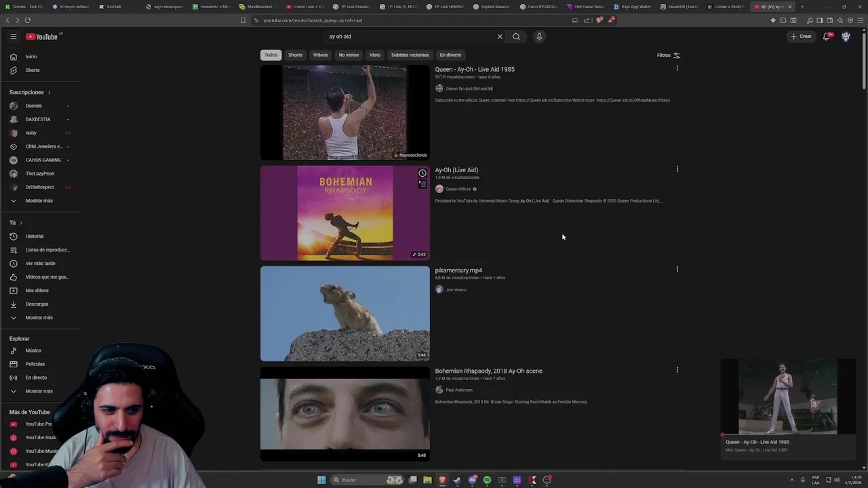The width and height of the screenshot is (868, 488).
Task: Open Bohemian Rhapsody, 2018 Ay-Oh scene title
Action: coord(488,371)
